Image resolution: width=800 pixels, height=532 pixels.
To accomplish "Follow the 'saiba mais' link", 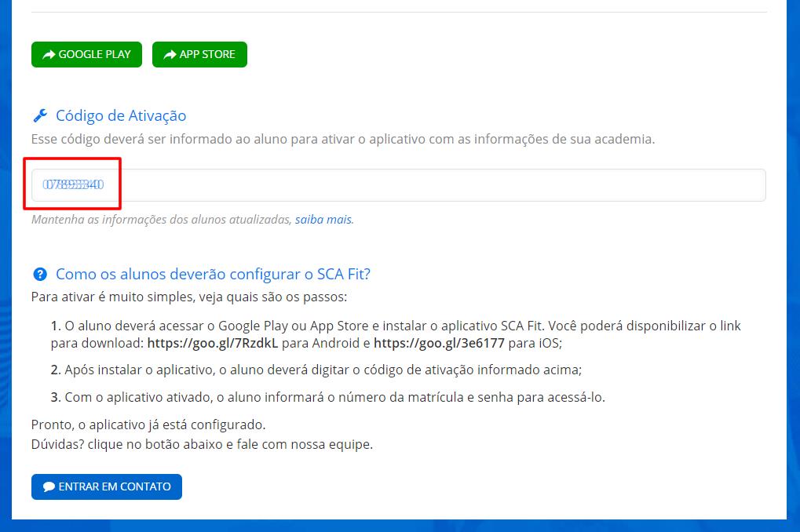I will pos(324,220).
